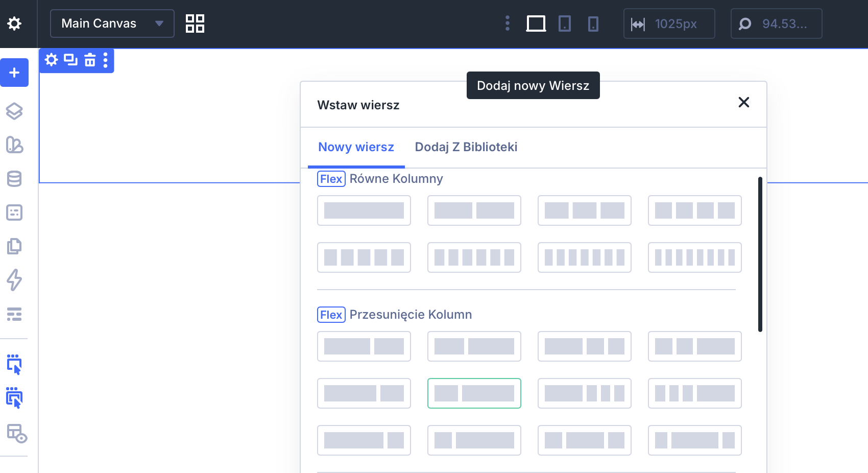Switch to desktop viewport preview
This screenshot has width=868, height=473.
tap(536, 23)
